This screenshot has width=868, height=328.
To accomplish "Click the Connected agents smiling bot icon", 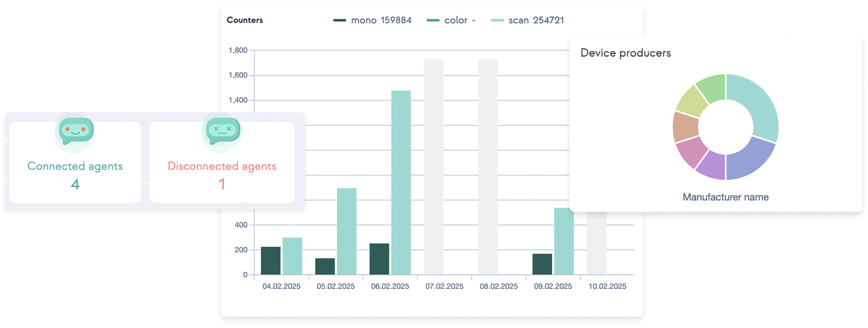I will 76,131.
